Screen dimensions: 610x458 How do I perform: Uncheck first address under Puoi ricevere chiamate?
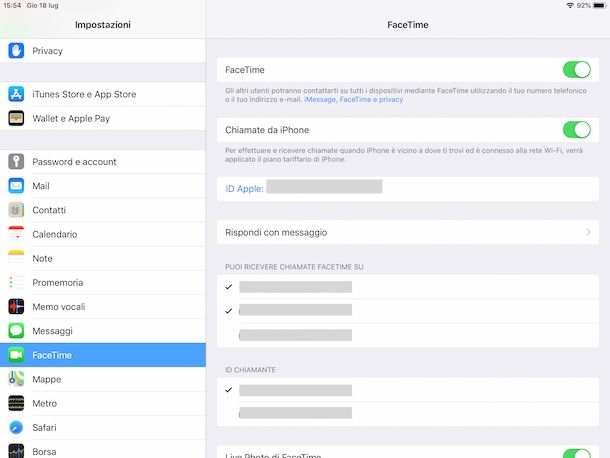point(408,287)
